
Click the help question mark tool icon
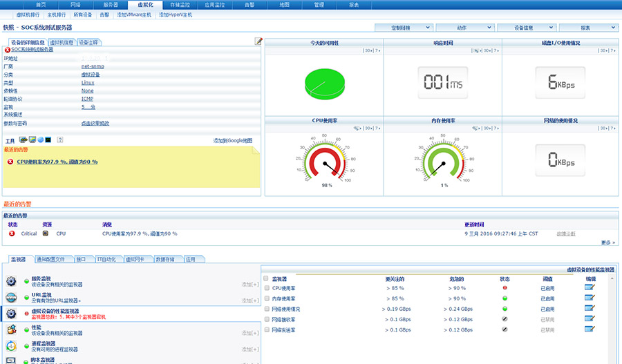(60, 140)
